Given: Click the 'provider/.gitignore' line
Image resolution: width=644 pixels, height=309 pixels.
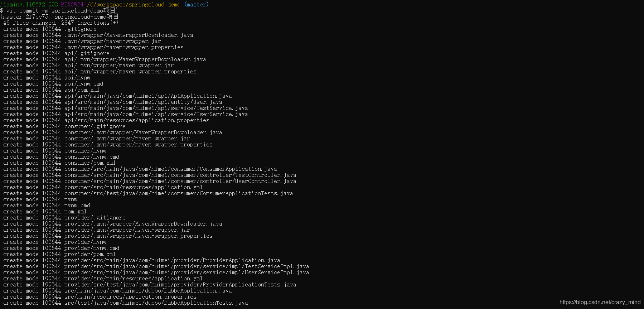Looking at the screenshot, I should [x=64, y=218].
